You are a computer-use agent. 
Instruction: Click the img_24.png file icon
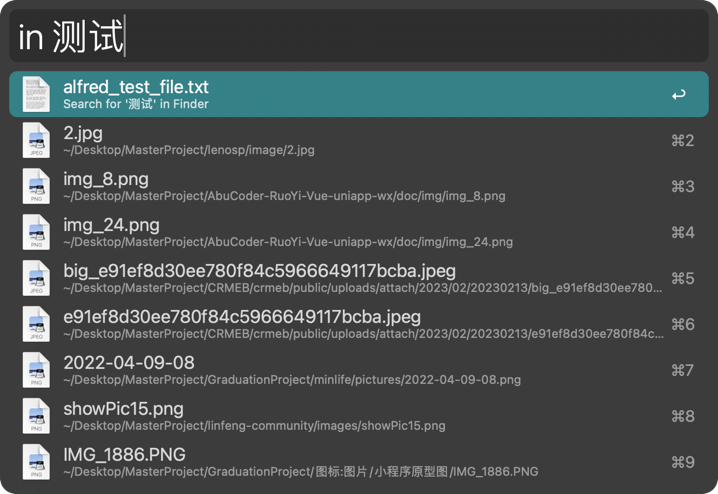click(x=36, y=232)
